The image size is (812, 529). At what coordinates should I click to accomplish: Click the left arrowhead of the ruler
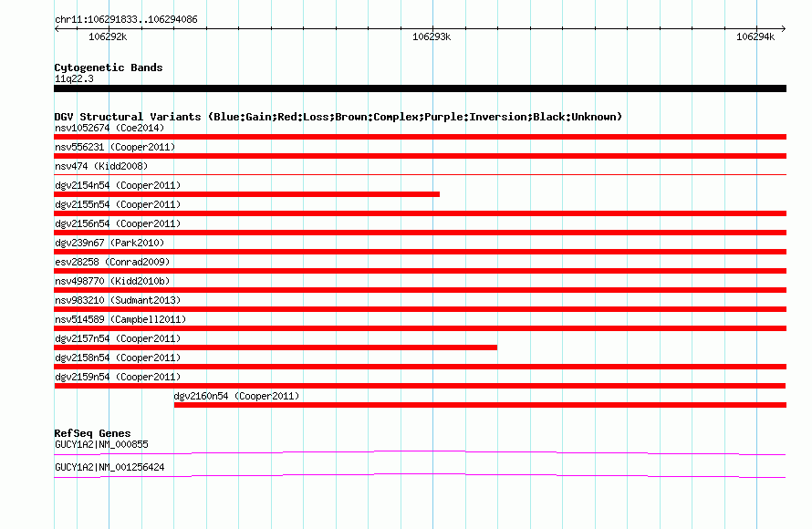point(57,28)
